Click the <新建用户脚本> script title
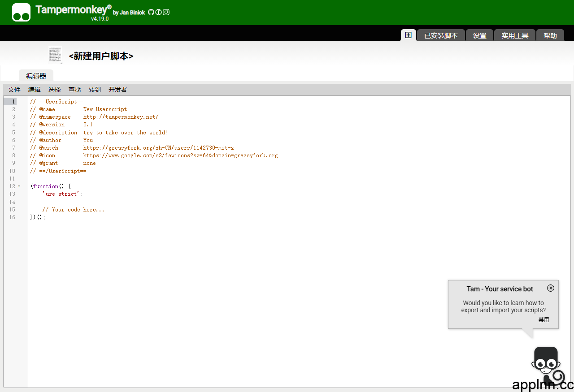Image resolution: width=574 pixels, height=392 pixels. [x=101, y=56]
